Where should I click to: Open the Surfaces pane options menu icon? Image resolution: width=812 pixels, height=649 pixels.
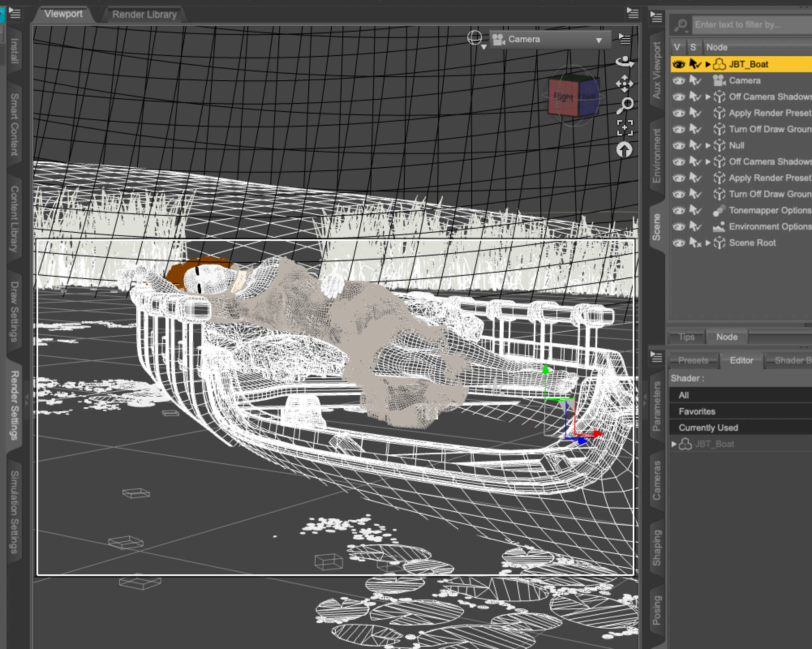pyautogui.click(x=656, y=357)
